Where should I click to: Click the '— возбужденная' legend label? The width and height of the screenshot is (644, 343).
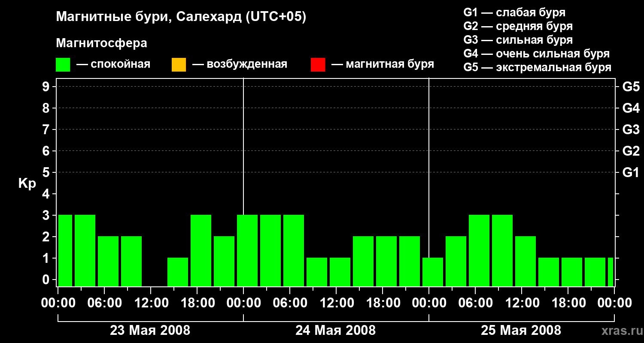[x=240, y=65]
